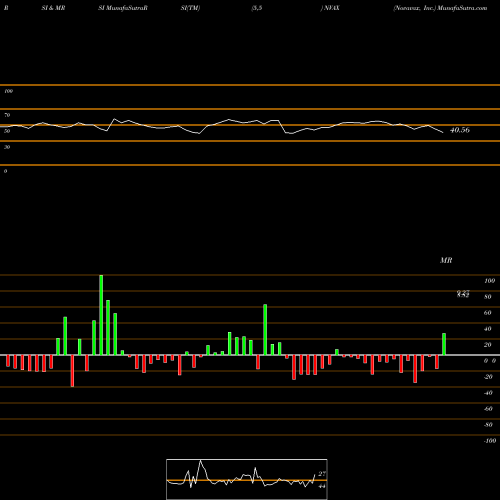
Task: Click the MR axis label 60
Action: pos(488,313)
